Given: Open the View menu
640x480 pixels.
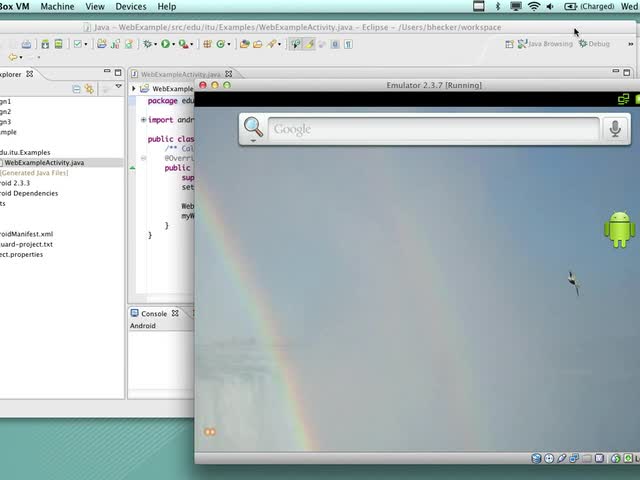Looking at the screenshot, I should (95, 7).
